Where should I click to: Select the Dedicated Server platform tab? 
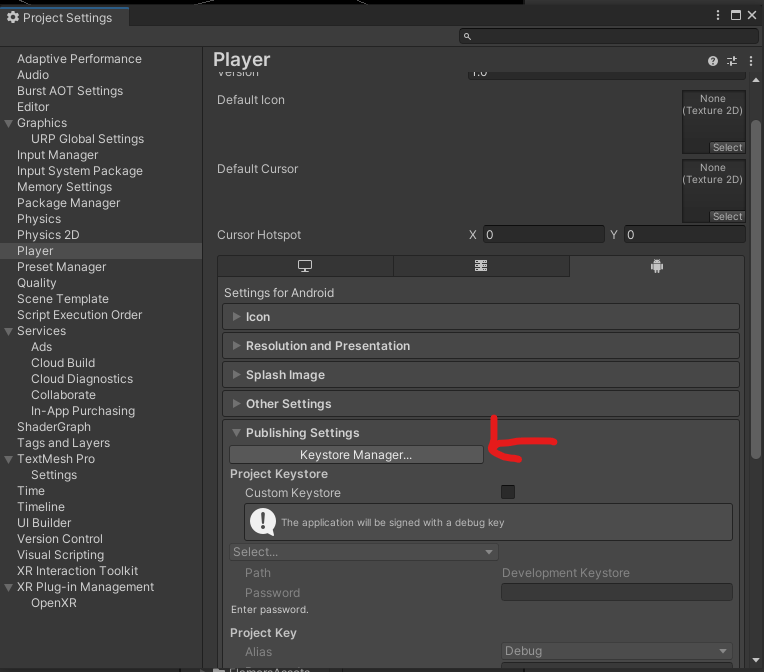(481, 266)
